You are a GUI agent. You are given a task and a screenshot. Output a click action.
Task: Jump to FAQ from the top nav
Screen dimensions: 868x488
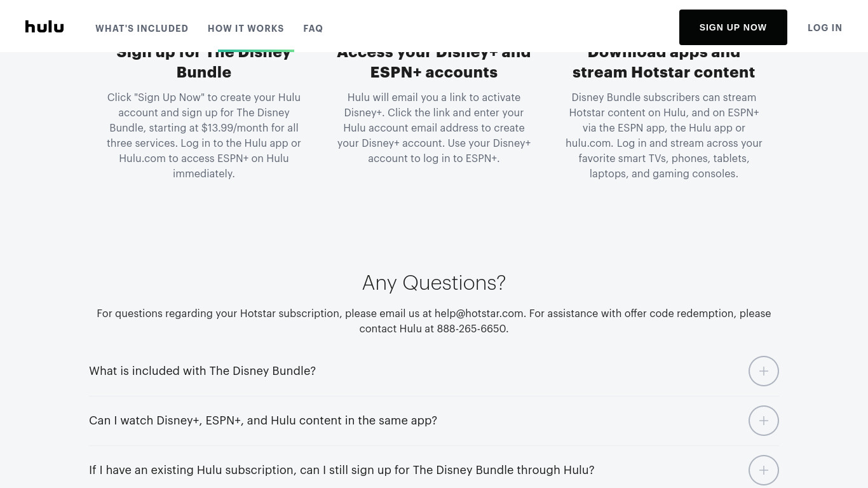click(x=313, y=29)
